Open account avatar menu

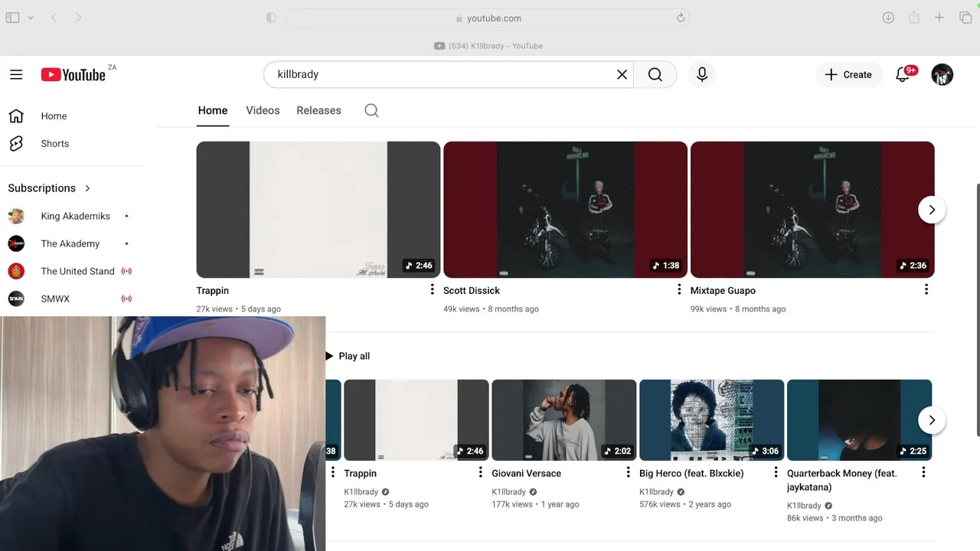coord(942,74)
